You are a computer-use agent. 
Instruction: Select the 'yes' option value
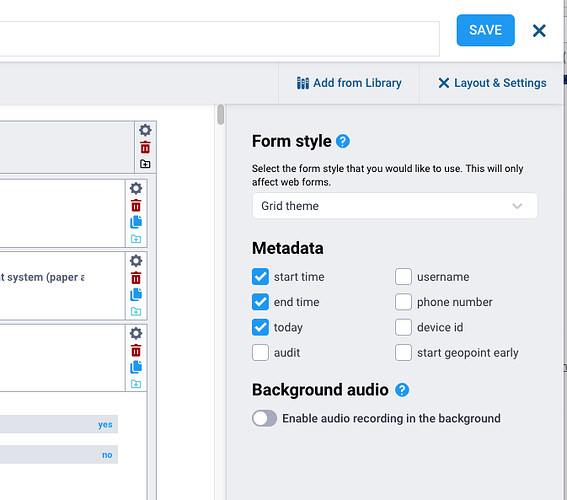(x=105, y=424)
